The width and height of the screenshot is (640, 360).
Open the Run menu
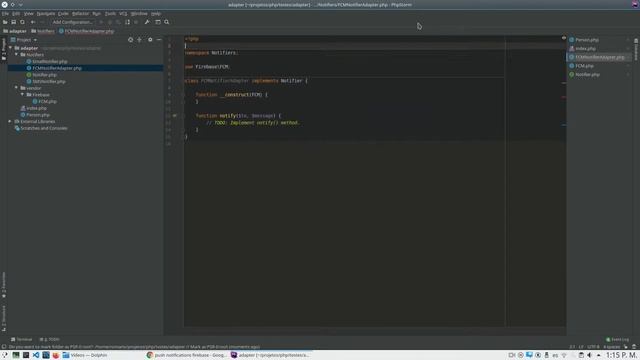coord(96,13)
